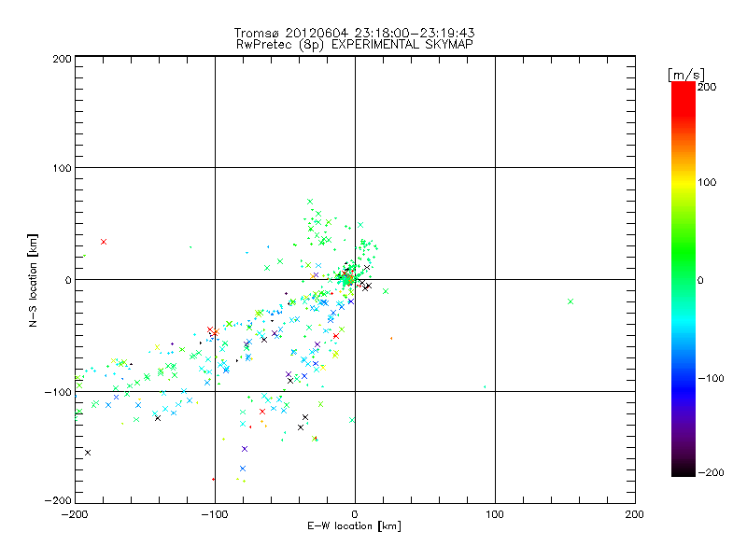Viewport: 747px width, 560px height.
Task: Click the isolated red cross marker at far left
Action: pos(104,242)
